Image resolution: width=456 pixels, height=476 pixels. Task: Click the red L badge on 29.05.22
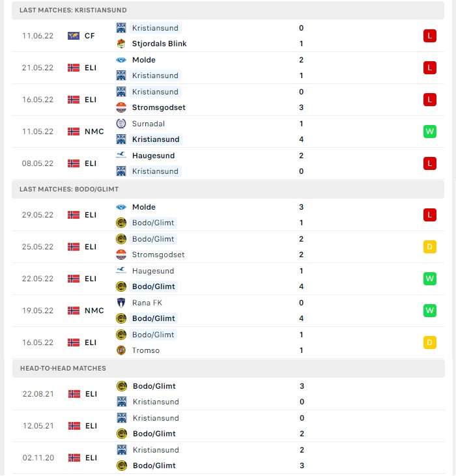pyautogui.click(x=429, y=215)
